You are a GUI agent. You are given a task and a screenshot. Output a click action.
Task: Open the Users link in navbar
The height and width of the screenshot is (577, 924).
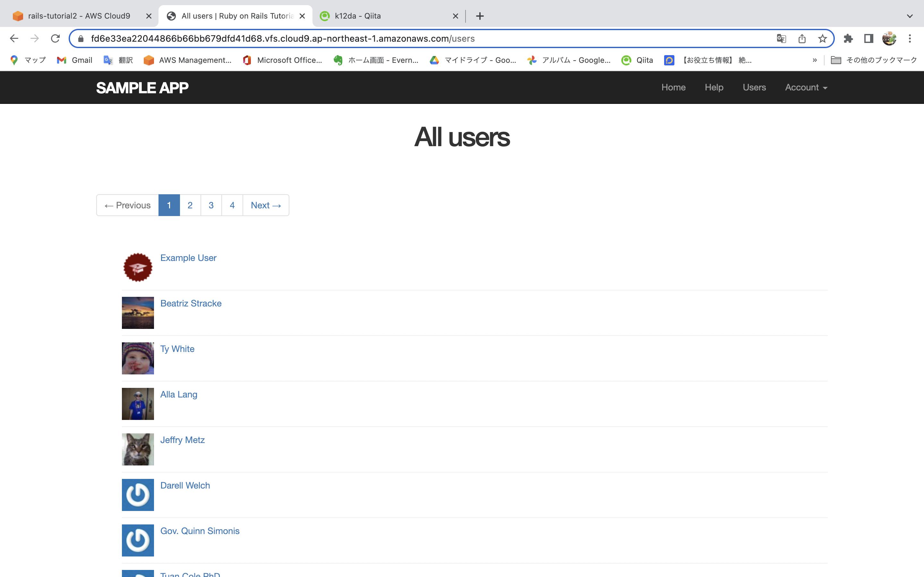[754, 88]
